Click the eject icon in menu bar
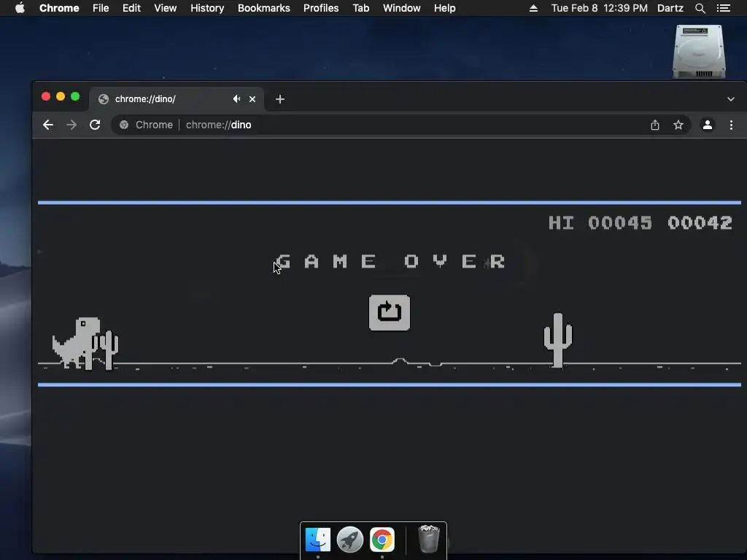The image size is (747, 560). tap(533, 8)
